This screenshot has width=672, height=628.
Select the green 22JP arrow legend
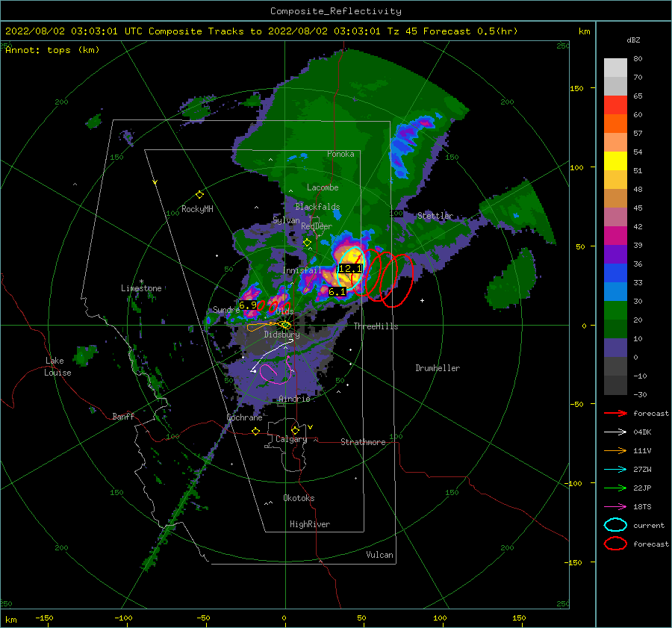coord(615,488)
